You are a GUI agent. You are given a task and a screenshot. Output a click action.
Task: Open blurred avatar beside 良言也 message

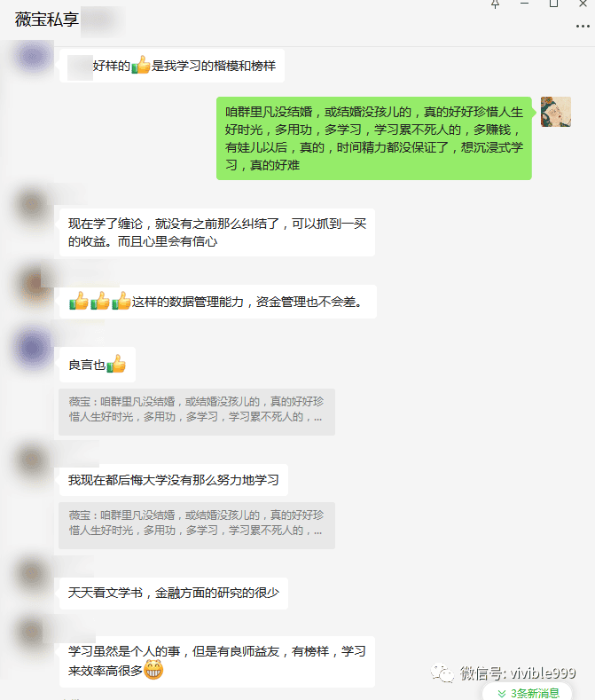click(x=32, y=348)
